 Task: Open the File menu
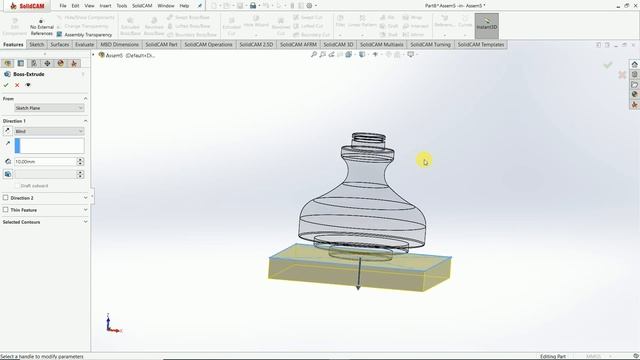point(63,6)
